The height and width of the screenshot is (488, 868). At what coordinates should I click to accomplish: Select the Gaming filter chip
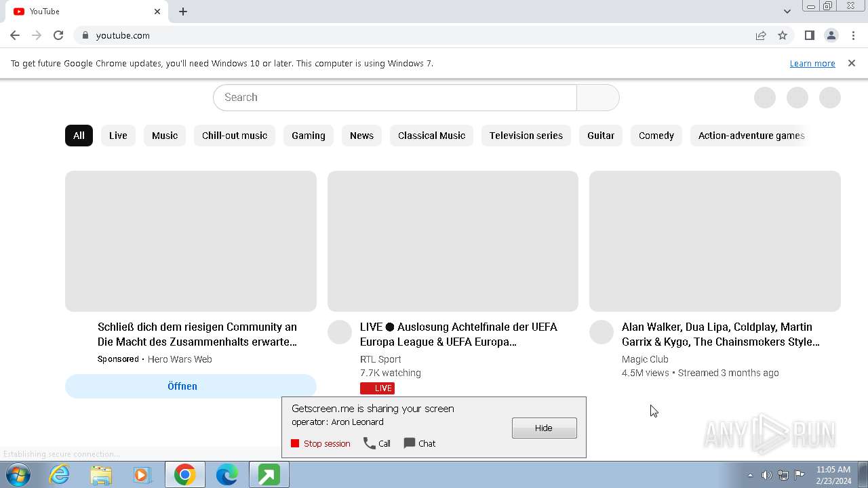point(309,136)
